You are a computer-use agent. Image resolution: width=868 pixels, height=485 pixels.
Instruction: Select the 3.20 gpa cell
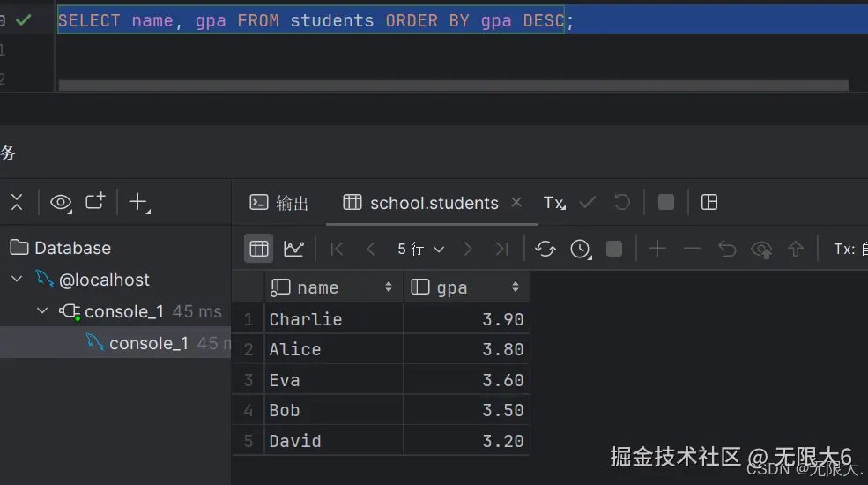pos(466,441)
